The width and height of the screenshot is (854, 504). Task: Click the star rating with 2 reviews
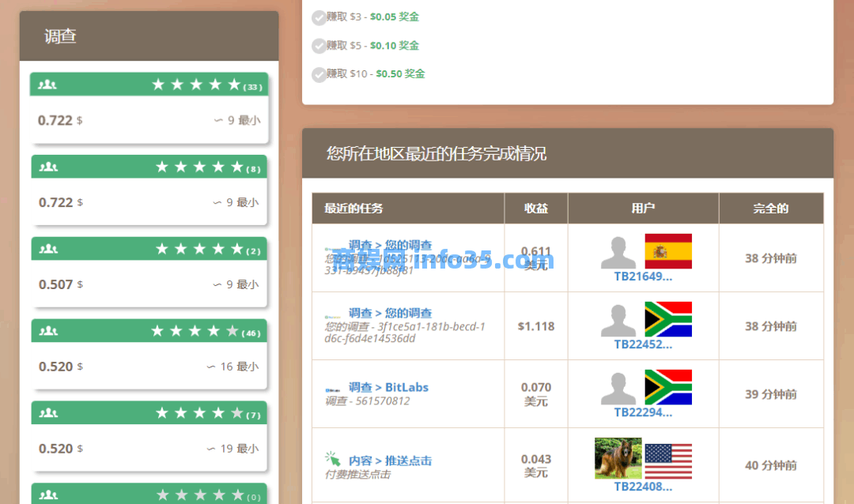pos(199,249)
